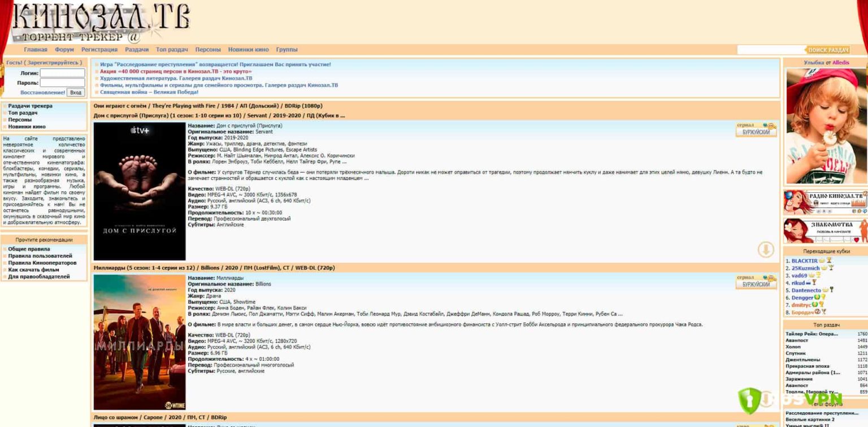The width and height of the screenshot is (868, 427).
Task: Click the cup icon next to Dengger
Action: pos(823,297)
